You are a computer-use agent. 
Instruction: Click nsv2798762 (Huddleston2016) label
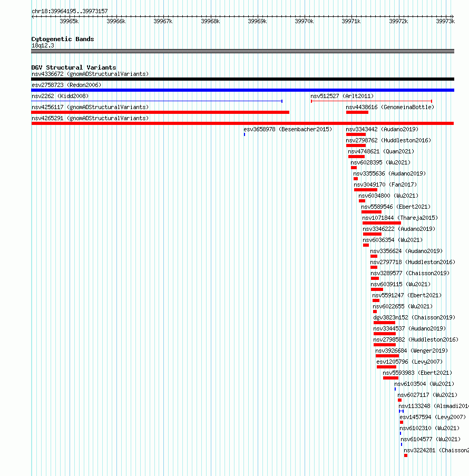click(x=388, y=140)
